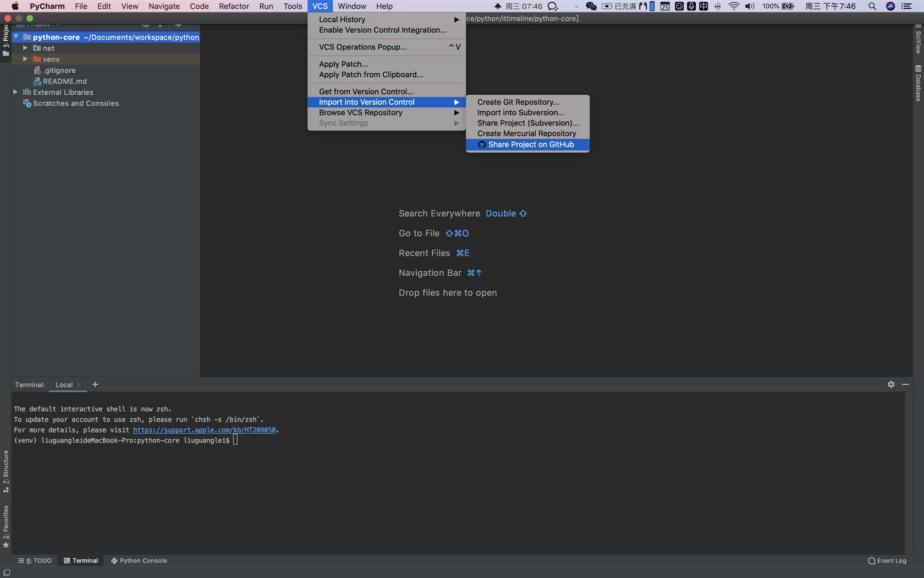
Task: Choose Create Git Repository...
Action: click(x=527, y=102)
